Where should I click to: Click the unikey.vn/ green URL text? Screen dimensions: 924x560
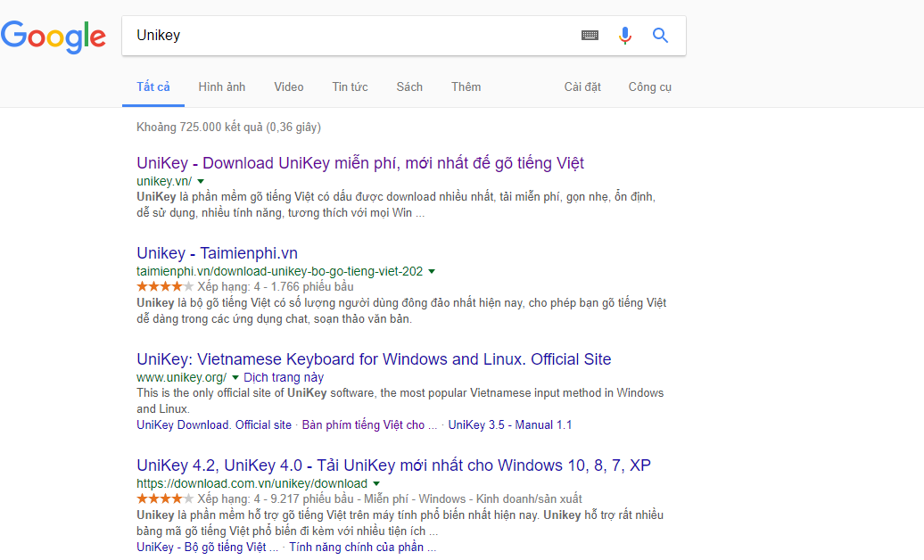[164, 182]
